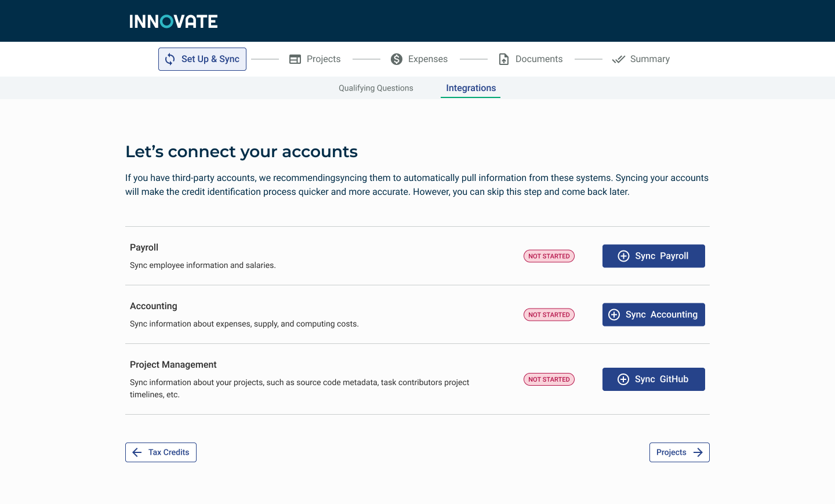Open the Qualifying Questions tab
Screen dimensions: 835x504
[x=376, y=88]
